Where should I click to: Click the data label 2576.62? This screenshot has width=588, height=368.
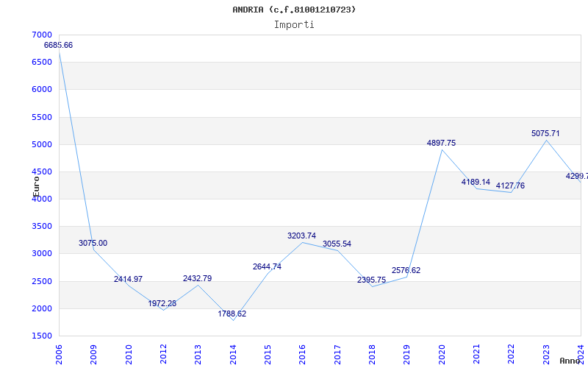click(406, 270)
